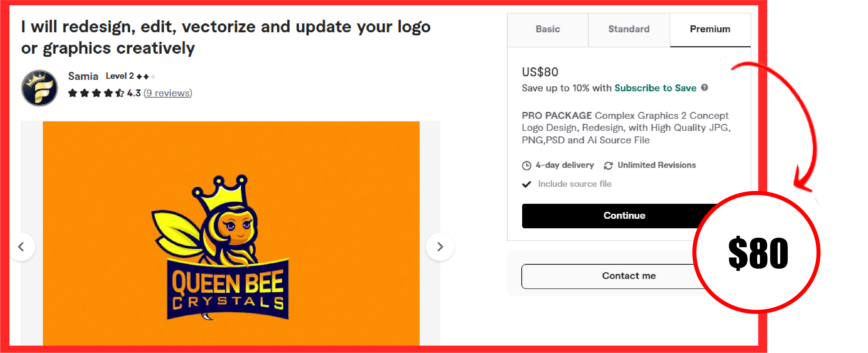Click Samia's seller profile avatar

point(40,88)
